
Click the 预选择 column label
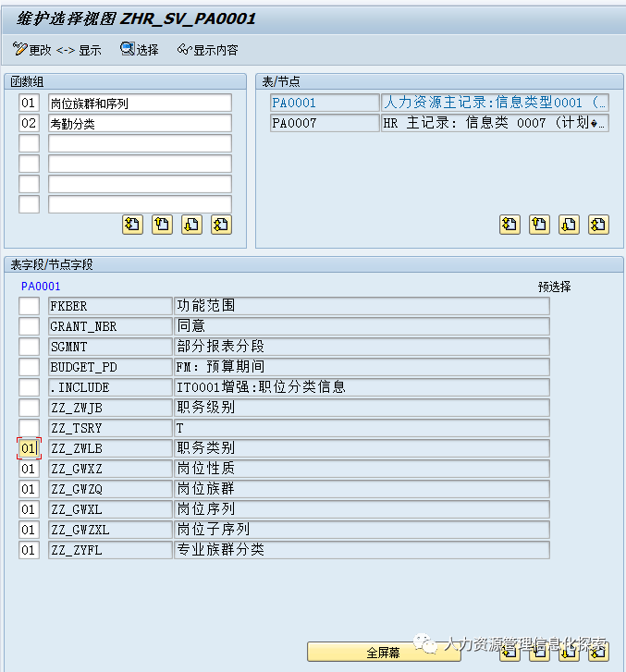(x=555, y=287)
